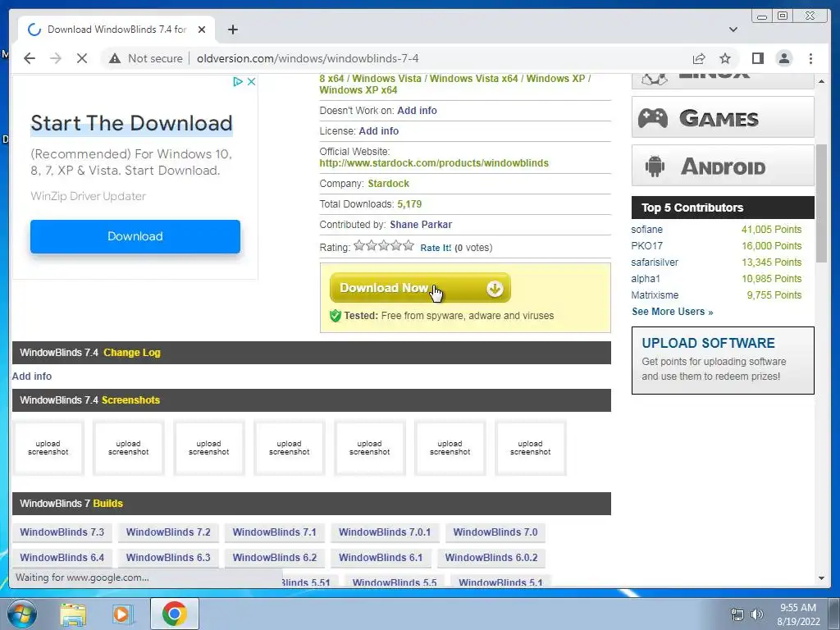Close the advertisement with X icon
The image size is (840, 630).
(x=251, y=81)
